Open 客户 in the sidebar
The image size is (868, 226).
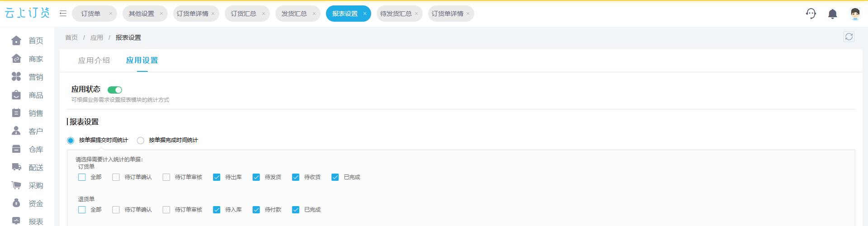27,131
